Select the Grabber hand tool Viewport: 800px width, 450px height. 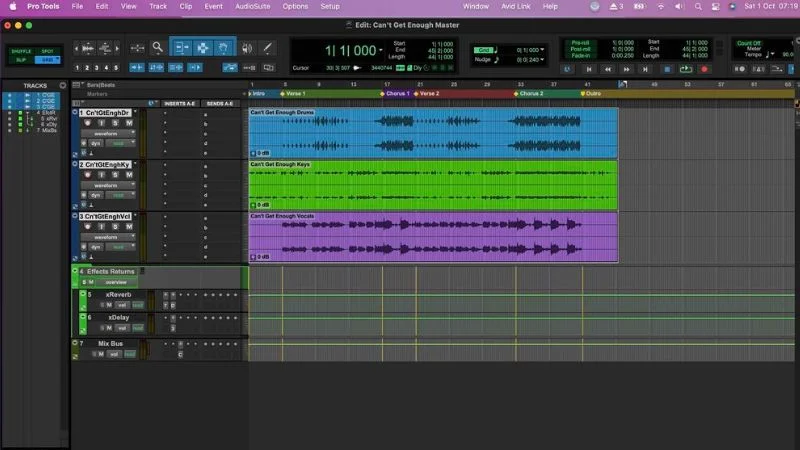[x=223, y=48]
